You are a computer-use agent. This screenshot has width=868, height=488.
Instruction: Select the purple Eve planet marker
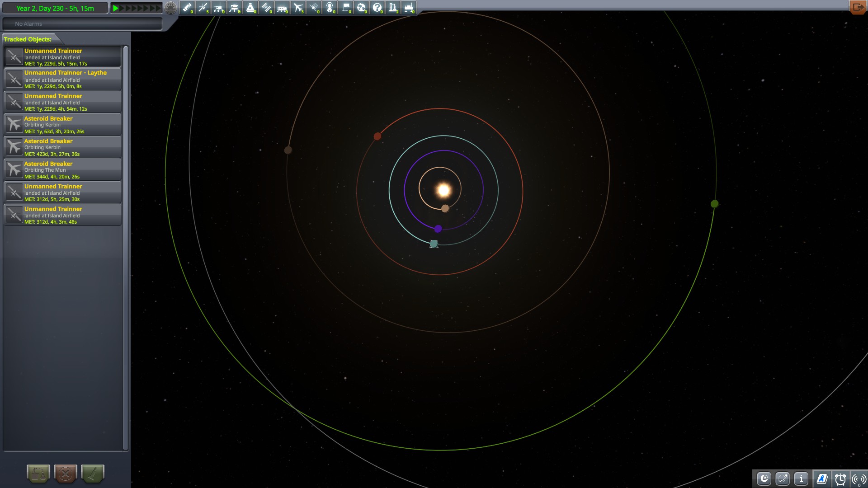click(x=438, y=229)
